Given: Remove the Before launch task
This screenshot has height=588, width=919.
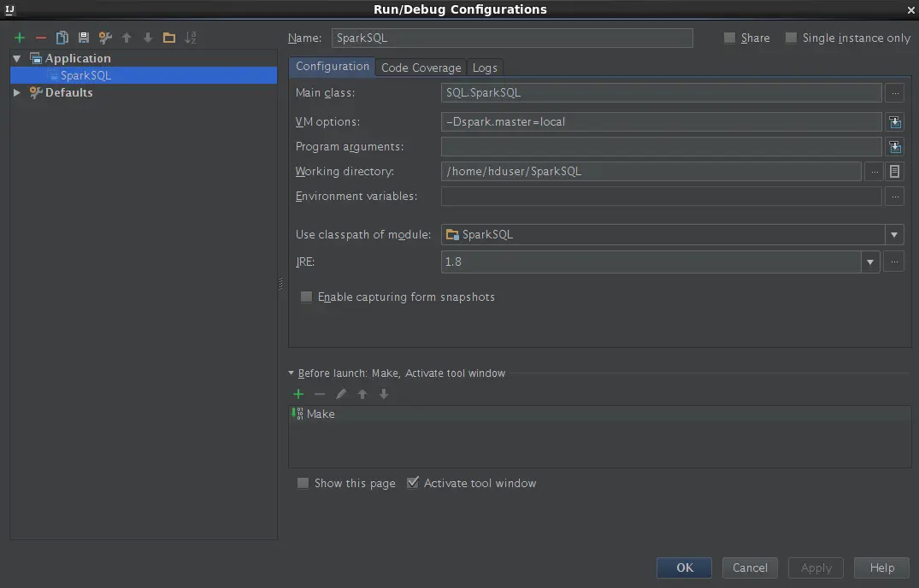Looking at the screenshot, I should [x=320, y=394].
